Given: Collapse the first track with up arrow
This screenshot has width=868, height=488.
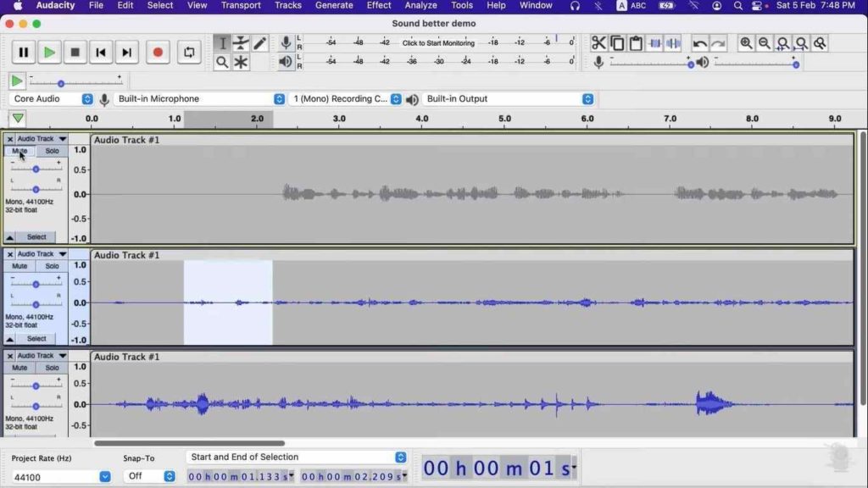Looking at the screenshot, I should point(10,237).
